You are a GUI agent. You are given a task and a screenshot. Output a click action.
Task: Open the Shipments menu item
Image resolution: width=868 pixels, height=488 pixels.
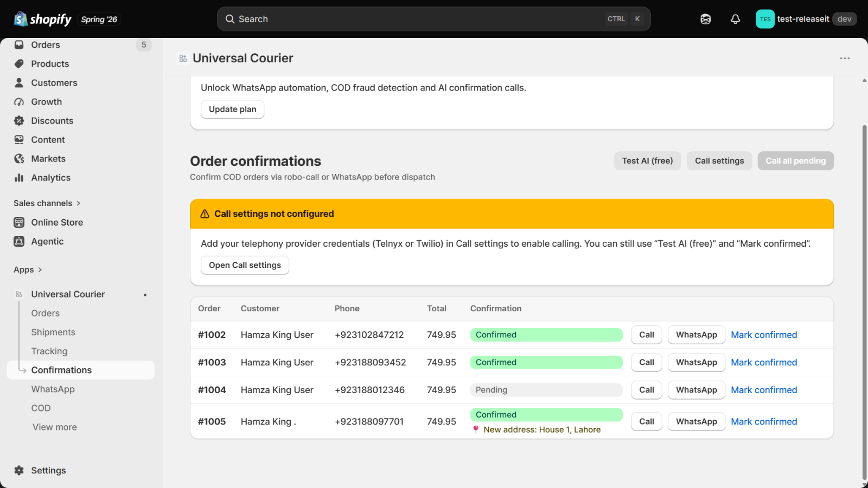[x=53, y=332]
